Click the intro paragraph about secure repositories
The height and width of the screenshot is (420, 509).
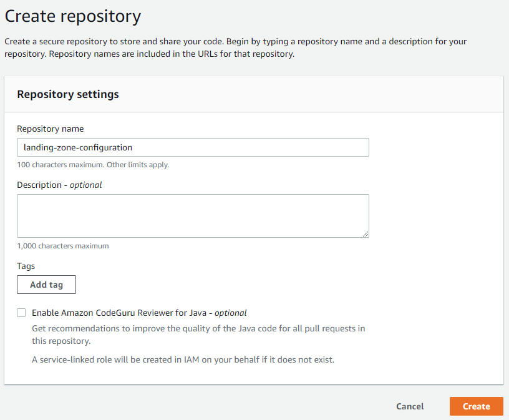click(x=236, y=47)
